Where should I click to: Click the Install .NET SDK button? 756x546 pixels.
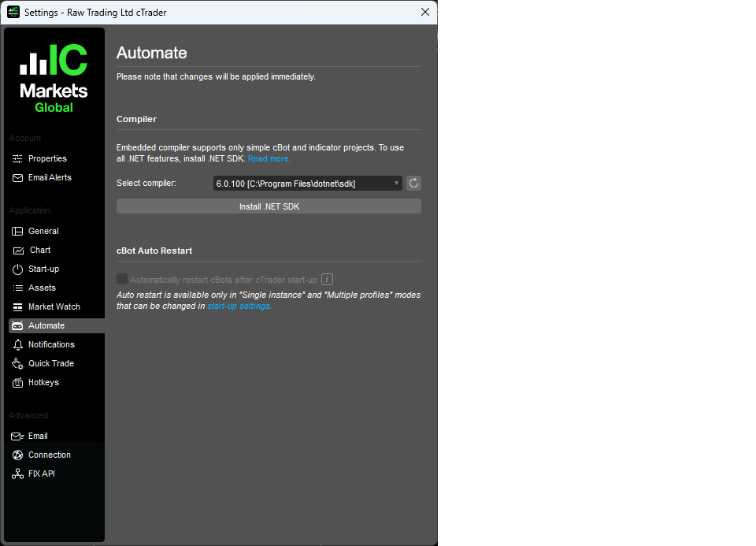269,206
